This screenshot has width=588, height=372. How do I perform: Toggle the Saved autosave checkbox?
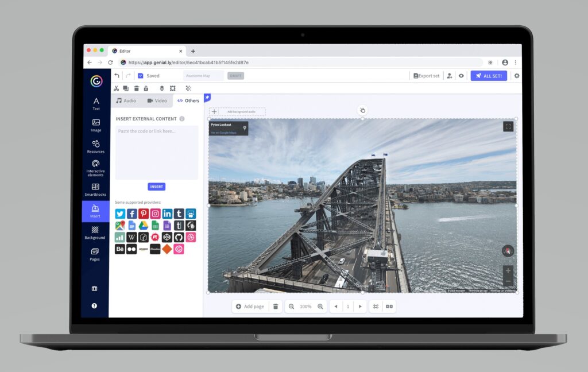coord(140,76)
